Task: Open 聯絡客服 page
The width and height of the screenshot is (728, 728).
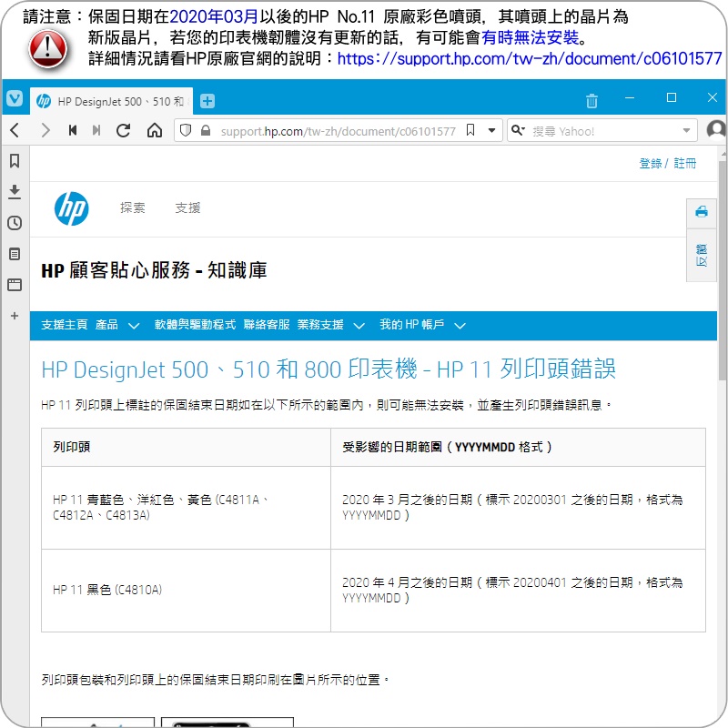Action: pos(267,325)
